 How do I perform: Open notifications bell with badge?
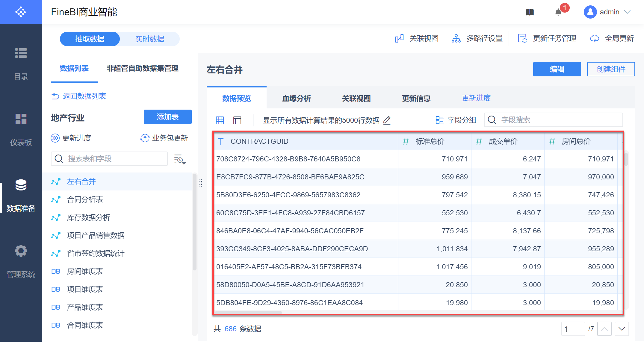click(x=558, y=12)
